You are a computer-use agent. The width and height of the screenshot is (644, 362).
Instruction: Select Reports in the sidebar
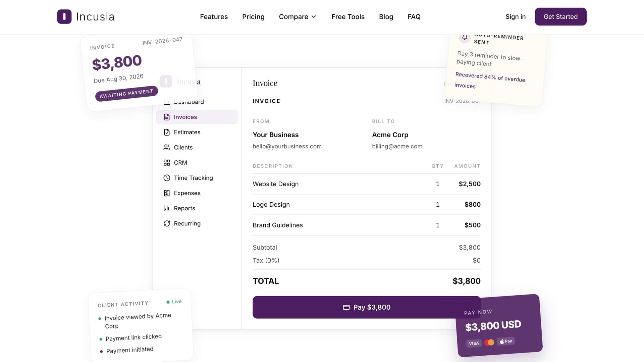point(197,208)
